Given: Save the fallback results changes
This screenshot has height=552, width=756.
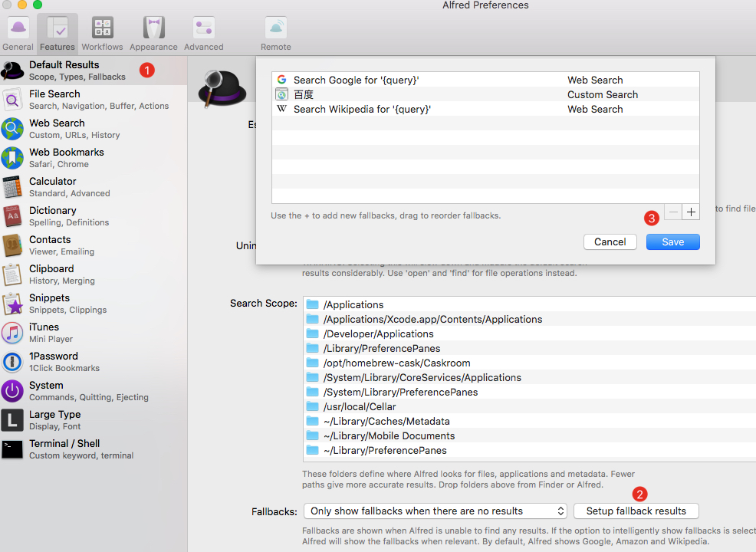Looking at the screenshot, I should [672, 242].
